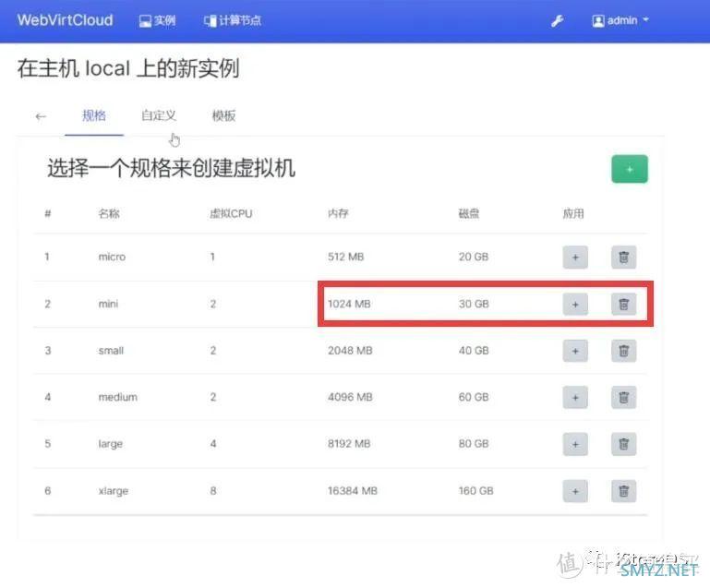Click the 虚拟CPU column header
710x588 pixels.
click(231, 213)
